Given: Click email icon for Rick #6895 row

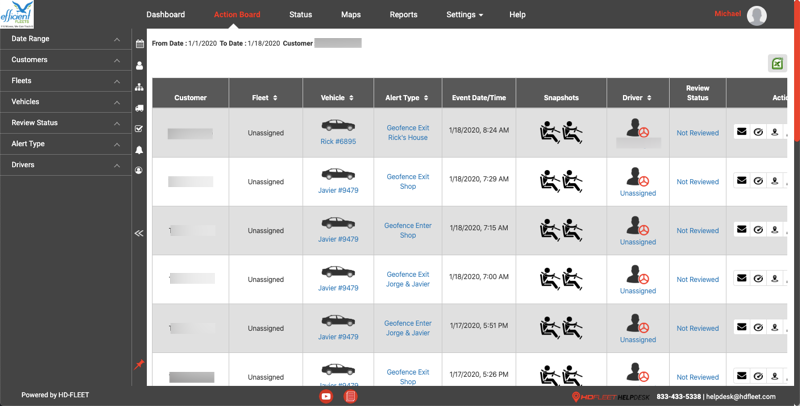Looking at the screenshot, I should [742, 132].
